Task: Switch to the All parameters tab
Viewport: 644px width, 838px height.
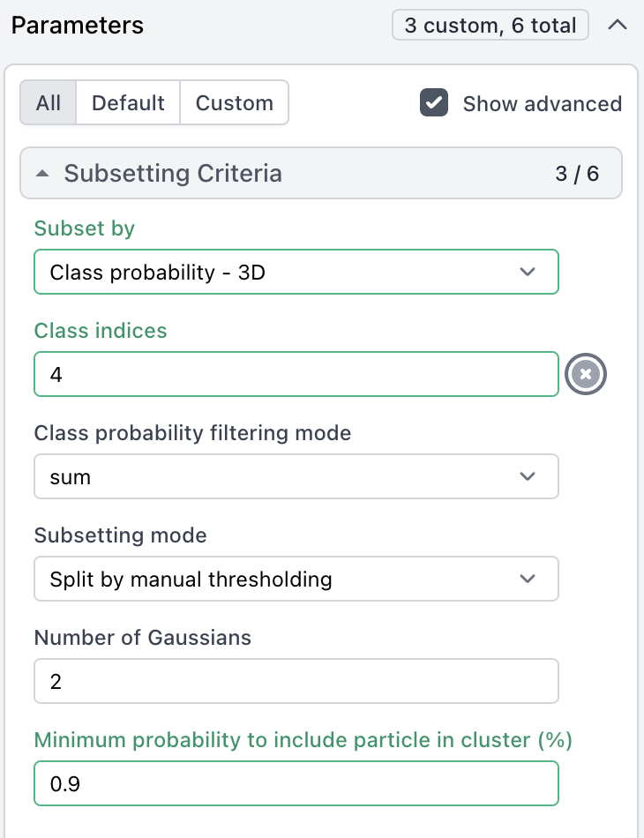Action: (x=49, y=103)
